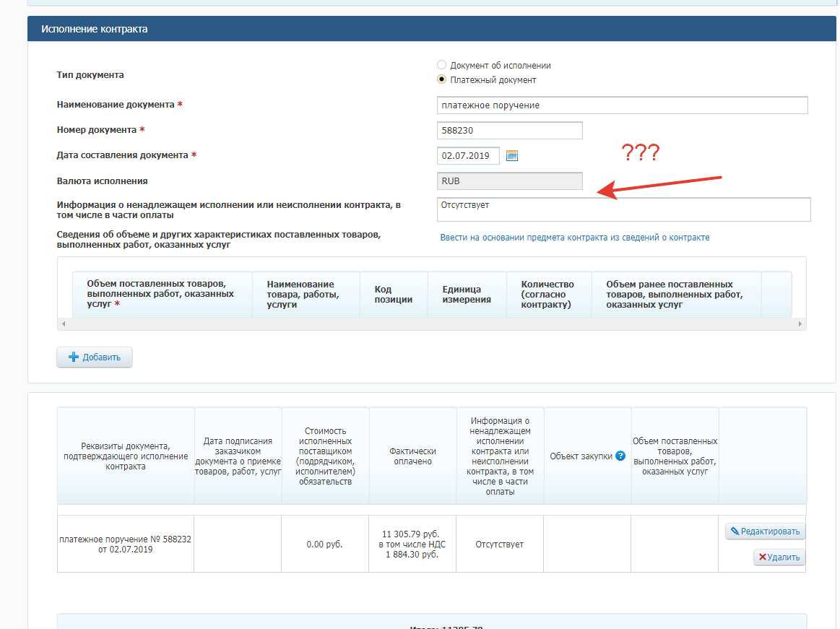Click the Код позиции column header
The height and width of the screenshot is (629, 840).
coord(394,295)
